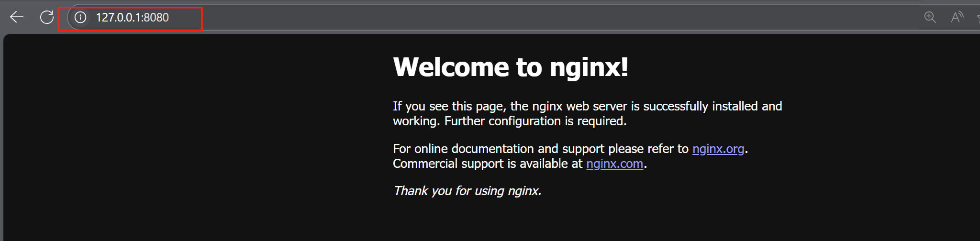Click the "Thank you for using nginx." line
Image resolution: width=980 pixels, height=241 pixels.
point(467,191)
